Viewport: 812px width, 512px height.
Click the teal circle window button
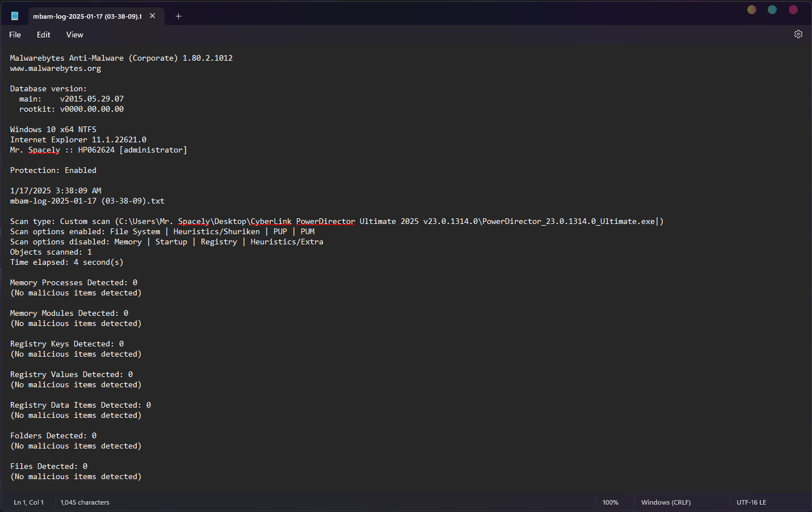tap(772, 10)
